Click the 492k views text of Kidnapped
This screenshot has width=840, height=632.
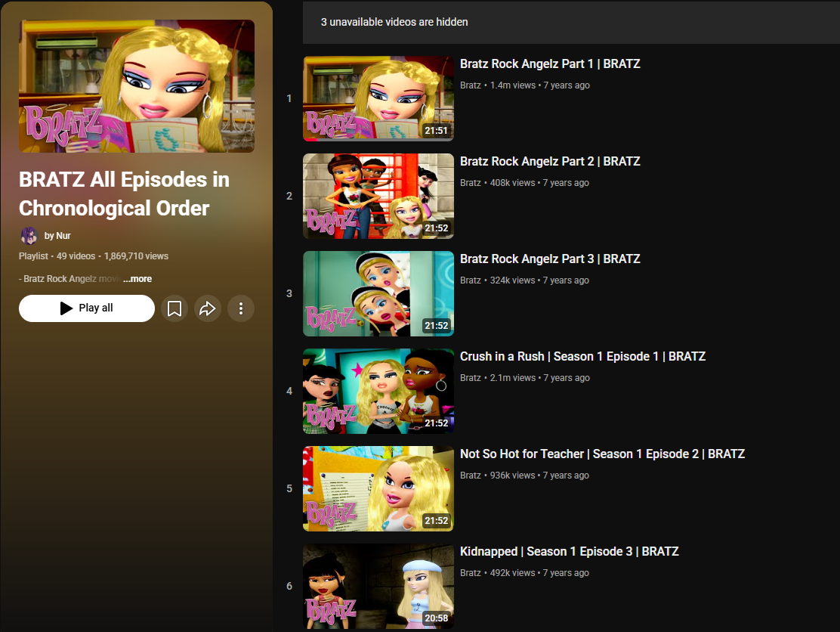(x=512, y=573)
